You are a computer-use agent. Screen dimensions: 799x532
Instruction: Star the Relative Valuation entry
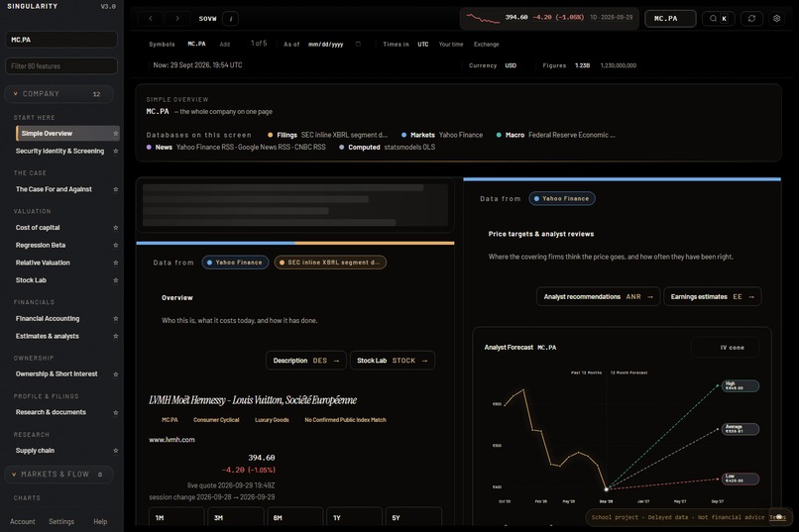[116, 263]
